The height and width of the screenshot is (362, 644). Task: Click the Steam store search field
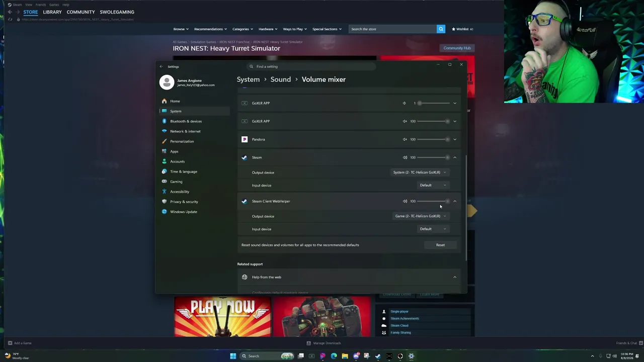[392, 29]
